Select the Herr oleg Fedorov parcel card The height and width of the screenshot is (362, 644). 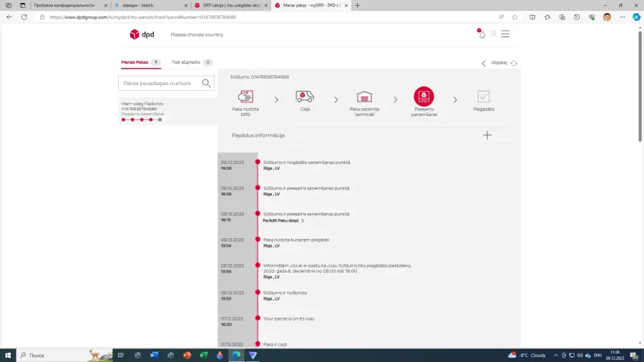pyautogui.click(x=167, y=111)
